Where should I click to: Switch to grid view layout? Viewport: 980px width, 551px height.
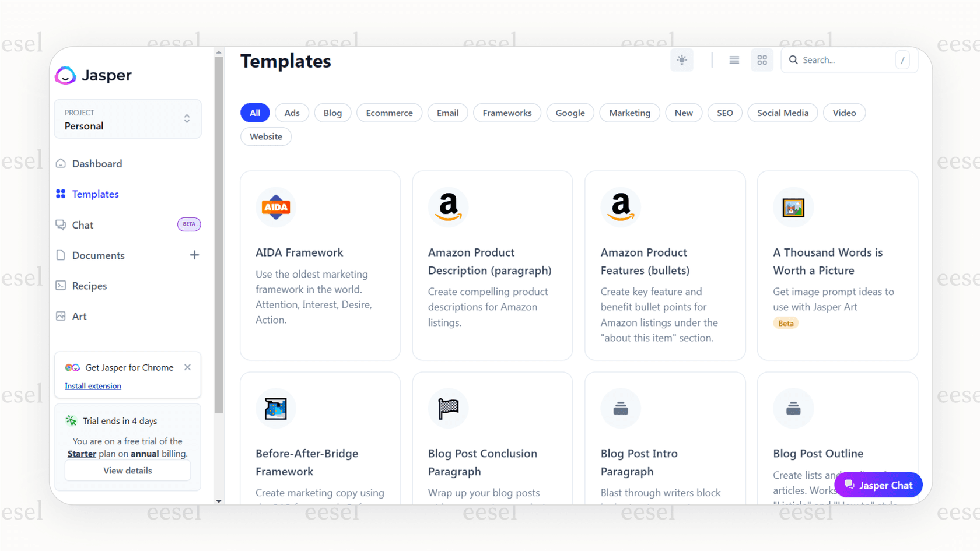click(x=762, y=59)
